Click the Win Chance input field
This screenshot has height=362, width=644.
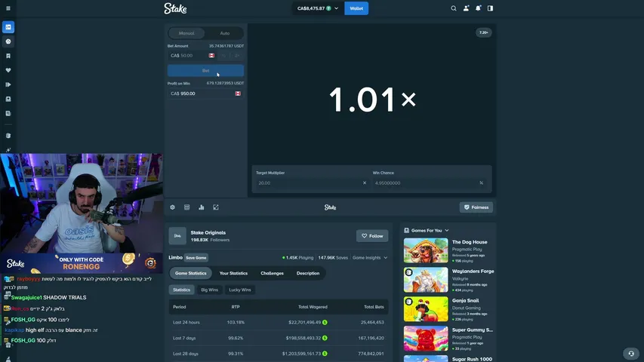tap(429, 183)
